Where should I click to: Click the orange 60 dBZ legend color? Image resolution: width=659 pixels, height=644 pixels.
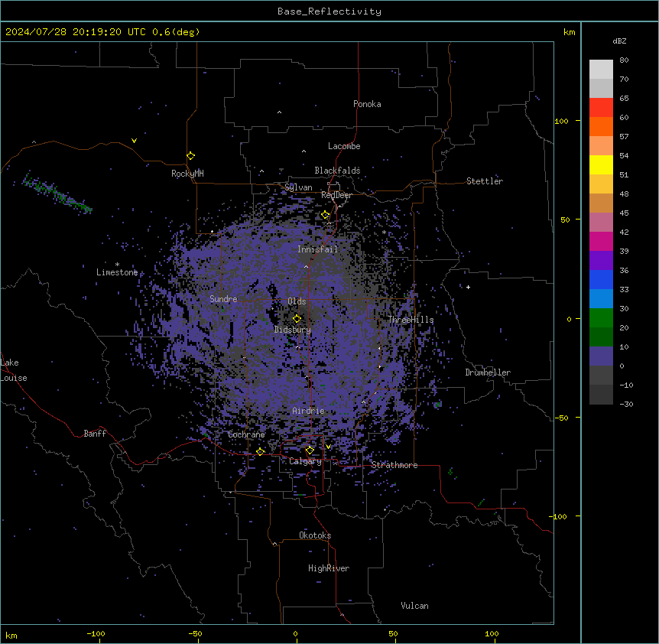[x=601, y=126]
